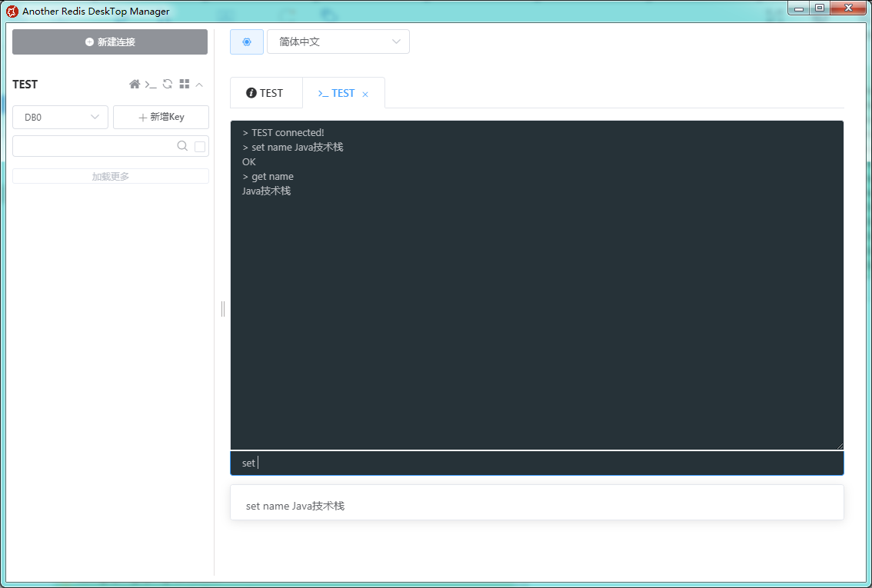Collapse the TEST connection with the chevron

pyautogui.click(x=199, y=85)
